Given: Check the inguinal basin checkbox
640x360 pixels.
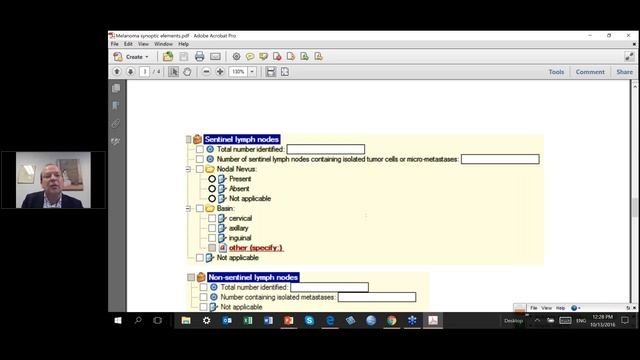Looking at the screenshot, I should click(212, 238).
